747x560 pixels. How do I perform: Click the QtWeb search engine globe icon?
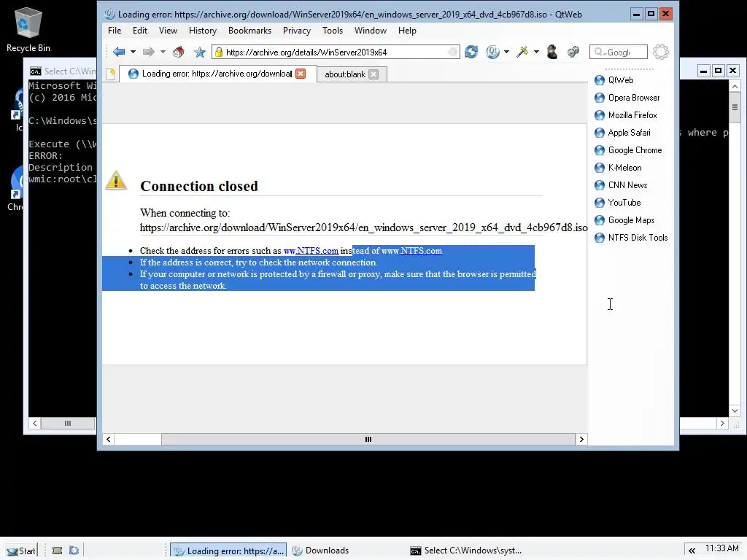492,52
